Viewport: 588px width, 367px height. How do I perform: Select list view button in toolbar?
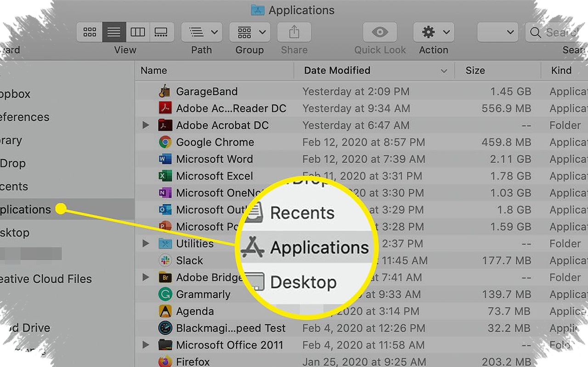(114, 32)
